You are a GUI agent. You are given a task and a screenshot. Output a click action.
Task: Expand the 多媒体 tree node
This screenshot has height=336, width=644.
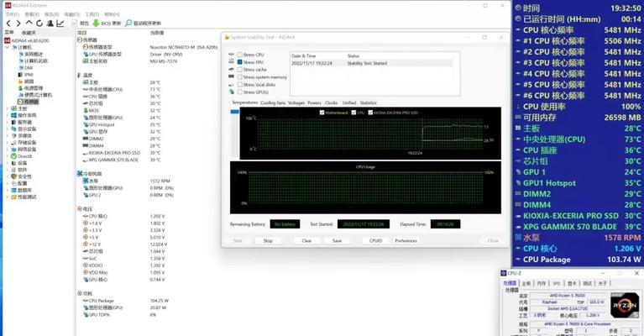(x=7, y=135)
